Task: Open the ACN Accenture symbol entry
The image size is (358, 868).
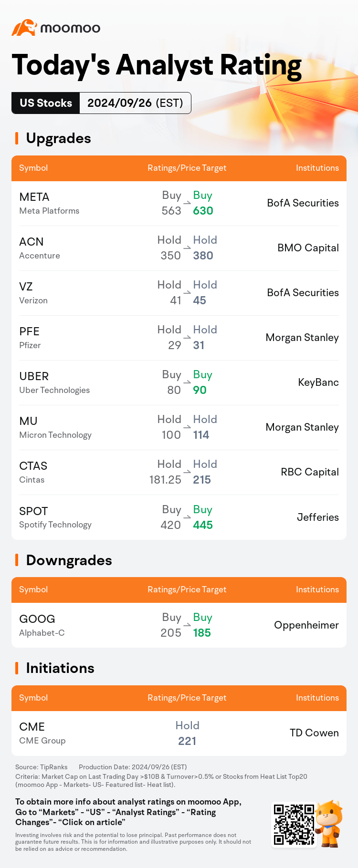Action: click(40, 248)
